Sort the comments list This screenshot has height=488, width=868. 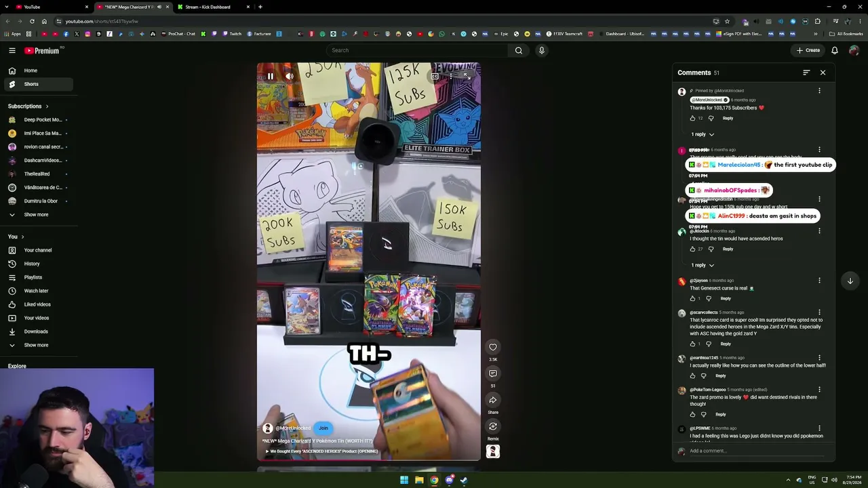point(806,73)
